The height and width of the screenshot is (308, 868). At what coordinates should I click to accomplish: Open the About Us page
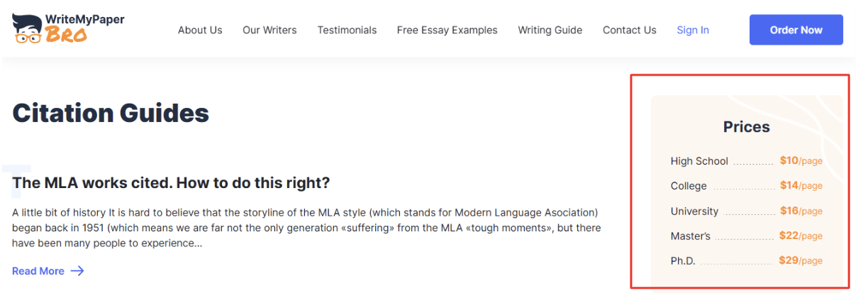tap(200, 30)
